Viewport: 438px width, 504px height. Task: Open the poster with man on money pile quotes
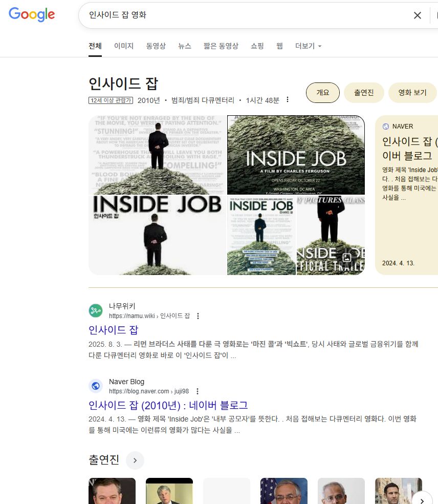(158, 155)
